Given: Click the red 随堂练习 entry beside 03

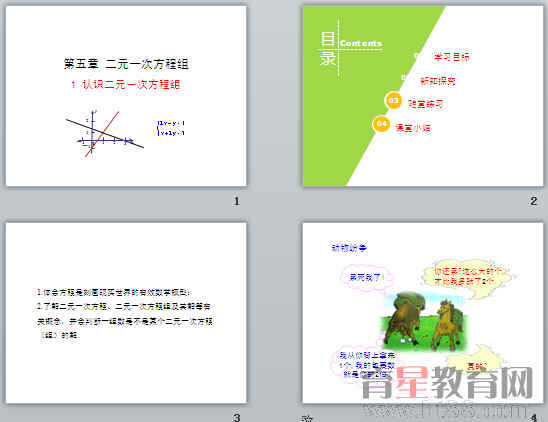Looking at the screenshot, I should pos(426,104).
